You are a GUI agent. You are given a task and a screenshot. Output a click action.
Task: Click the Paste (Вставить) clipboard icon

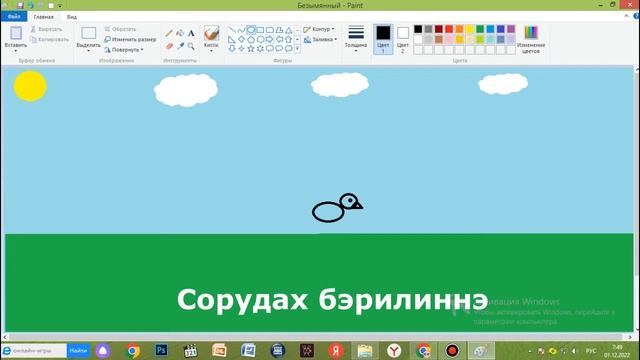coord(16,33)
